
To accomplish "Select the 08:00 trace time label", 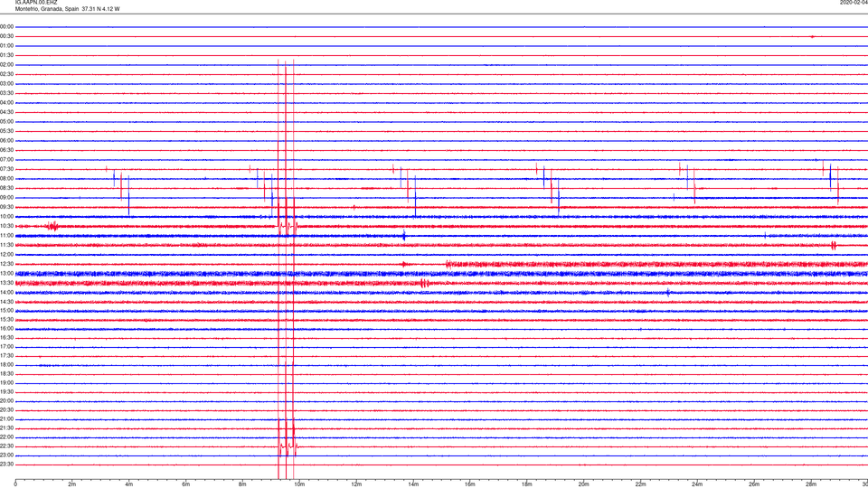I will (x=7, y=179).
